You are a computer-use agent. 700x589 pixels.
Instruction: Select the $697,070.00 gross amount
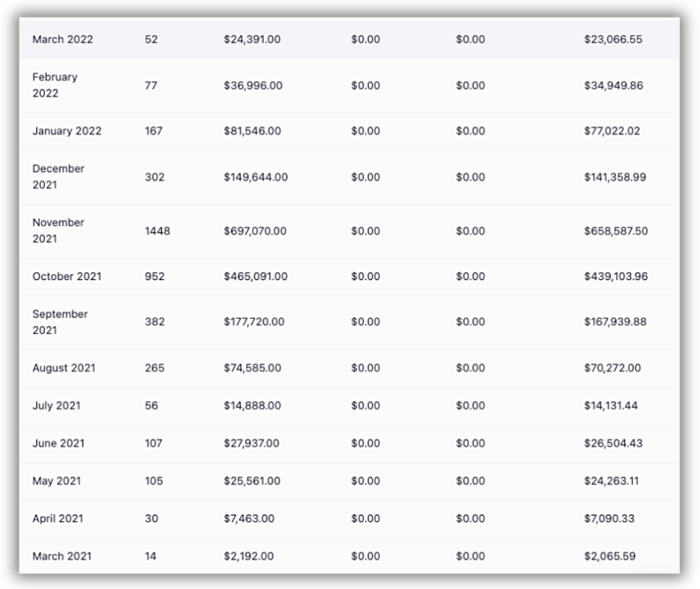(x=255, y=231)
